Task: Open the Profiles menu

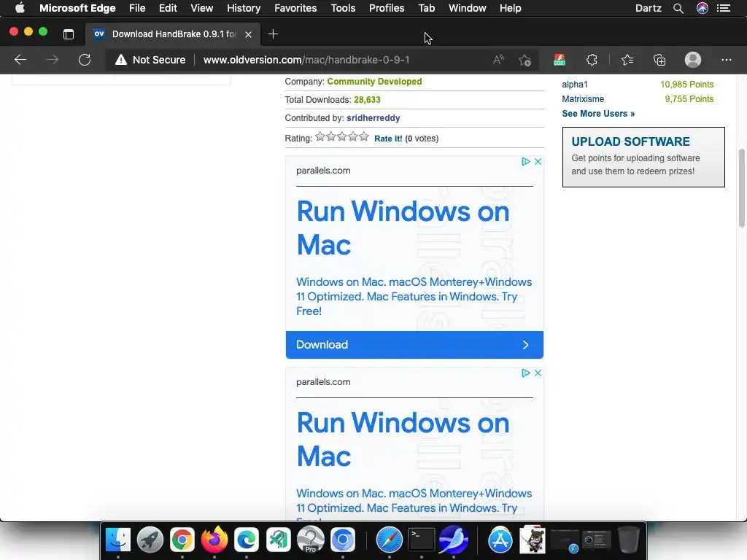Action: (x=387, y=8)
